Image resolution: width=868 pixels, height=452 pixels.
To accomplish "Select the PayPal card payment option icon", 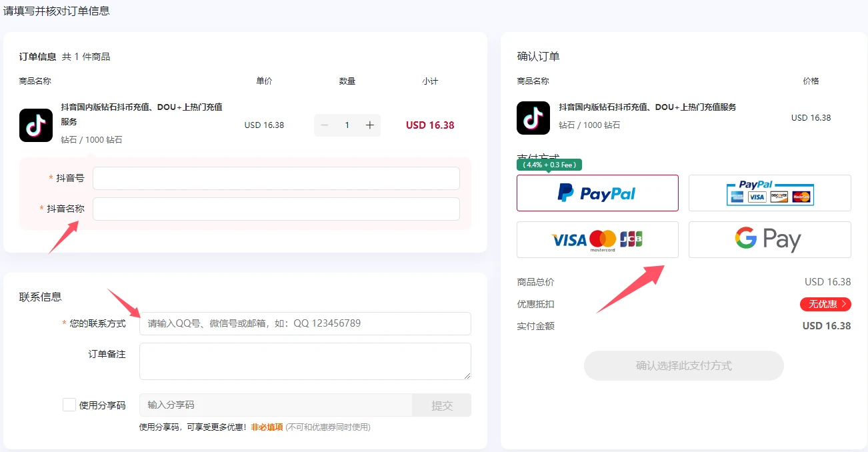I will 769,192.
